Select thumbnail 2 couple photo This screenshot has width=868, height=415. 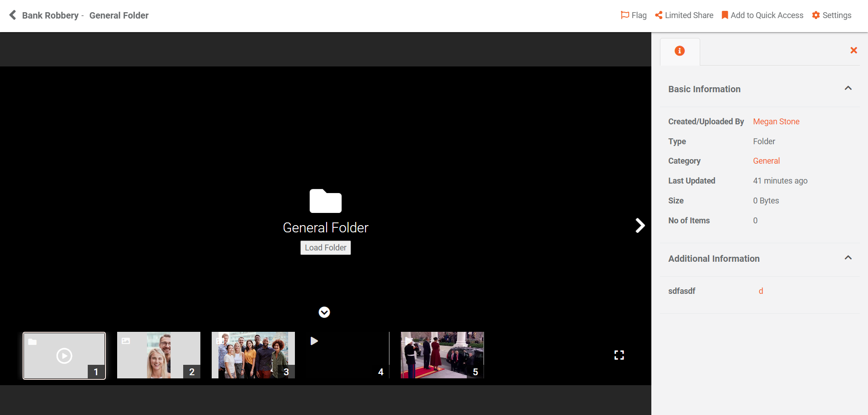pos(158,355)
